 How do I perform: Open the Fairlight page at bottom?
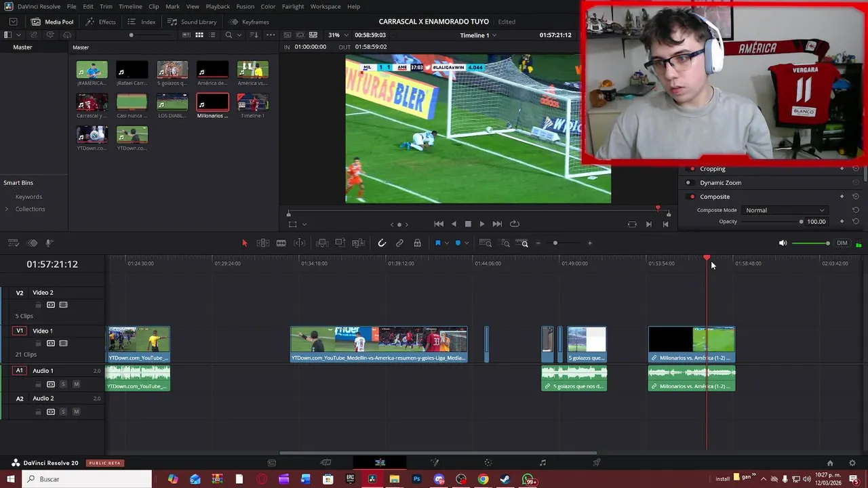pyautogui.click(x=542, y=463)
